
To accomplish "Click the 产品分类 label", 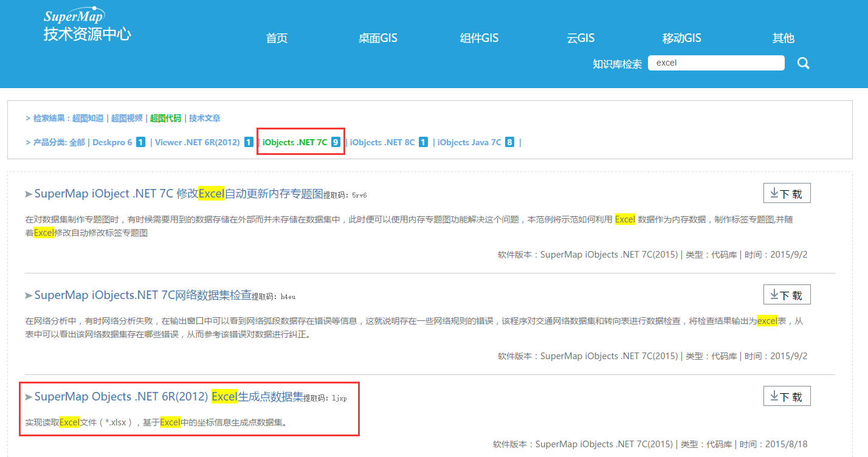I will [49, 142].
